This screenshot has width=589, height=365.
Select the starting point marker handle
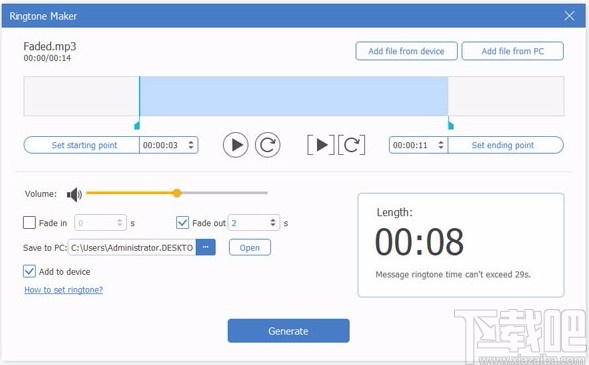pyautogui.click(x=137, y=125)
